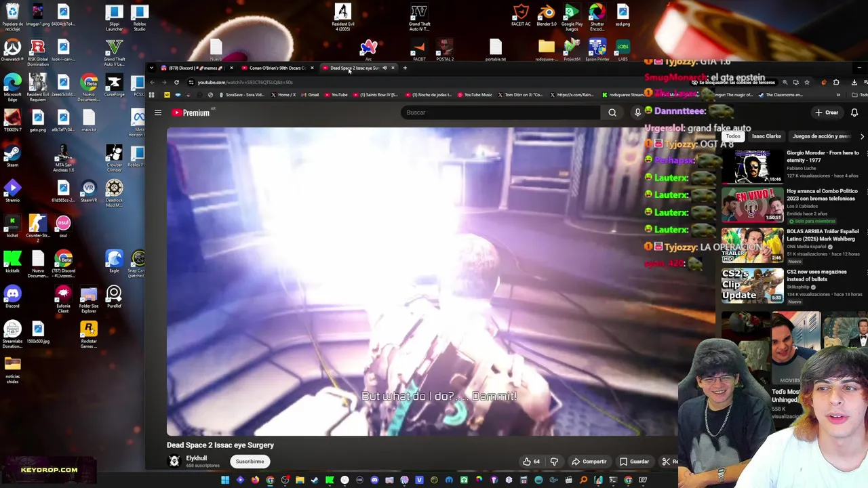Select the noticias chidas desktop folder
The height and width of the screenshot is (488, 868).
12,370
